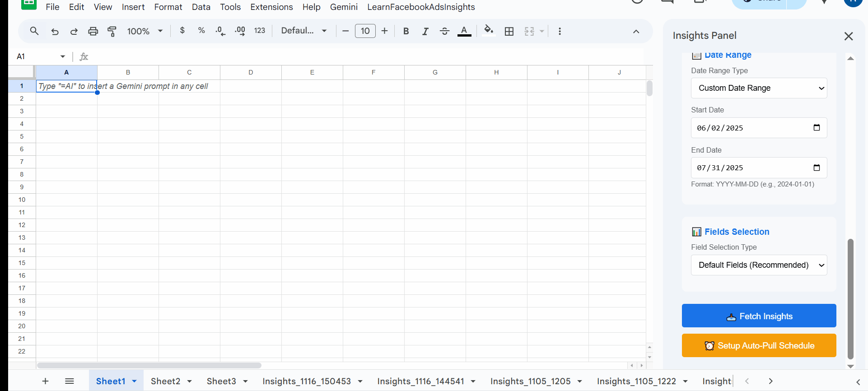Click the print icon
868x391 pixels.
tap(93, 31)
